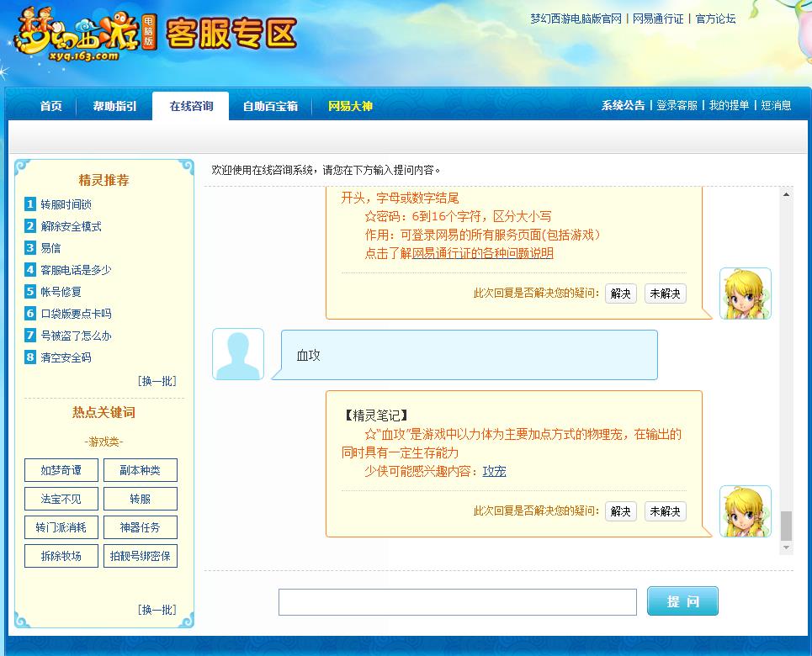Image resolution: width=812 pixels, height=656 pixels.
Task: Refresh 精灵推荐 list with 换一批
Action: click(x=158, y=380)
